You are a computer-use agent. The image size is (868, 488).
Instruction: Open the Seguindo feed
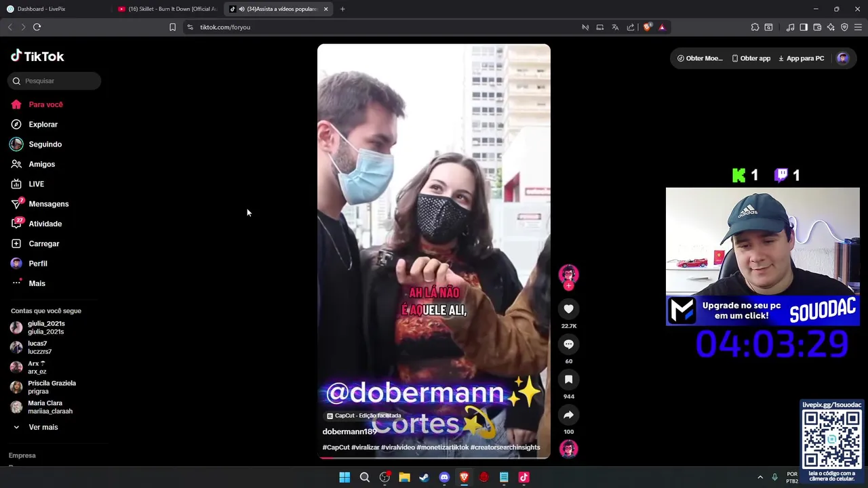pyautogui.click(x=37, y=144)
